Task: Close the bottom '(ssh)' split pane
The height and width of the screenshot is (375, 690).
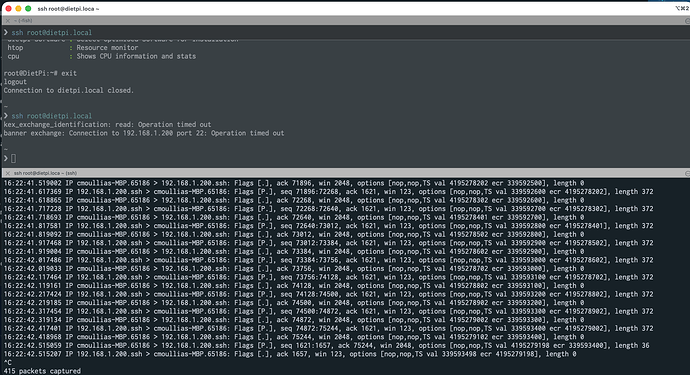Action: (x=7, y=173)
